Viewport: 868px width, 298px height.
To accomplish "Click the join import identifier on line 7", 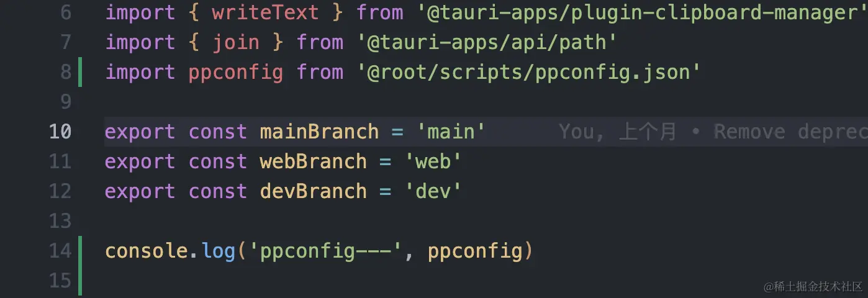I will pos(236,42).
